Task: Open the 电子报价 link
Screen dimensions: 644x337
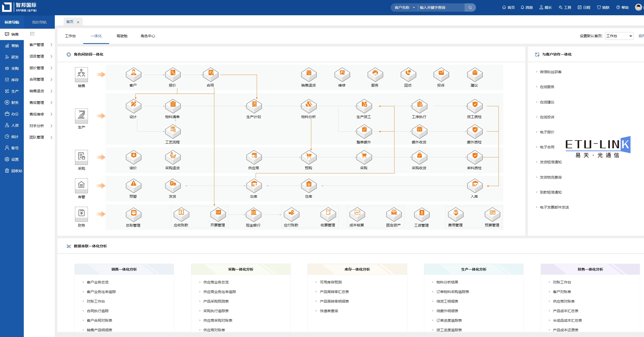Action: [547, 132]
